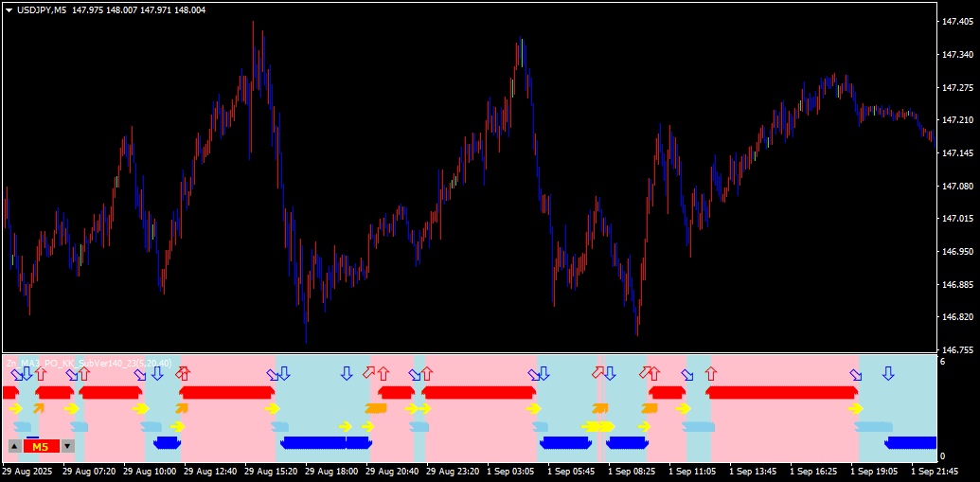
Task: Click the 29 Aug 15:20 time label
Action: click(271, 471)
